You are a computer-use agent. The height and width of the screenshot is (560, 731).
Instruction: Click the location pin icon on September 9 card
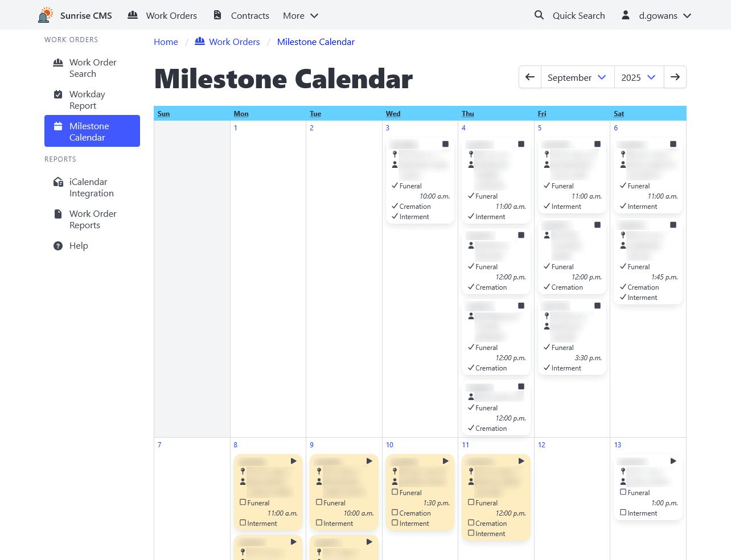319,471
